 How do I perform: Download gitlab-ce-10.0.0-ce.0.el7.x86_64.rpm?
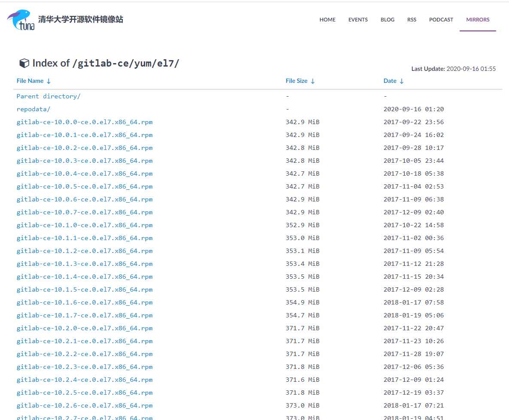[x=85, y=122]
